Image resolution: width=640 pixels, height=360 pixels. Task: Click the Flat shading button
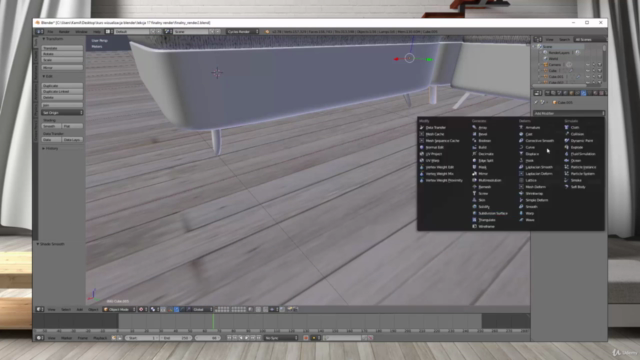pyautogui.click(x=73, y=126)
